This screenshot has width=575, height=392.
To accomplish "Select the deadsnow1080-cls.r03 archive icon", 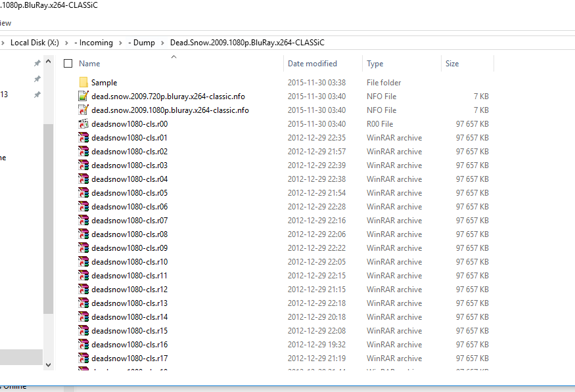I will [83, 165].
